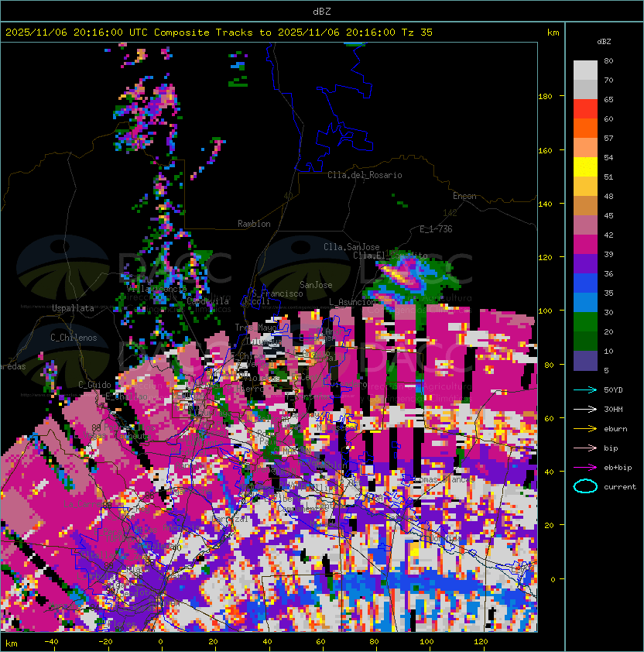Screen dimensions: 644x652
Task: Click the white 30HM arrow symbol
Action: pos(585,409)
